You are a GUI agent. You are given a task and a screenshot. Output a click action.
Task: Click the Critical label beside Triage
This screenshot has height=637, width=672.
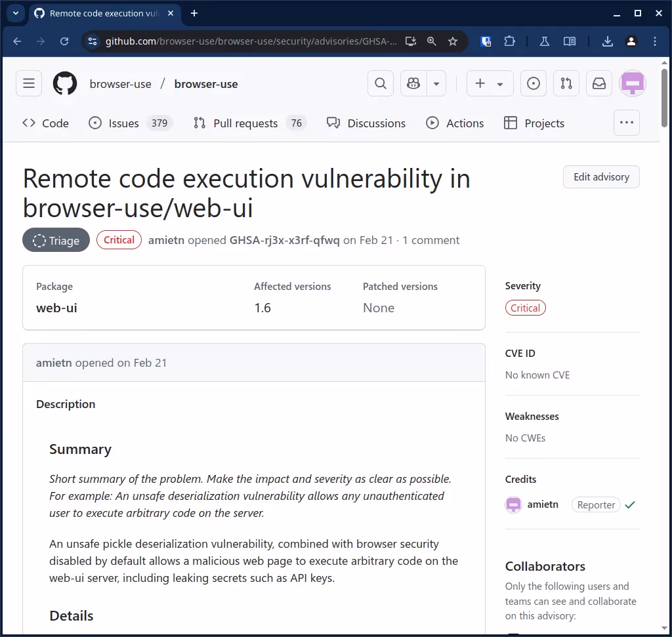(119, 240)
